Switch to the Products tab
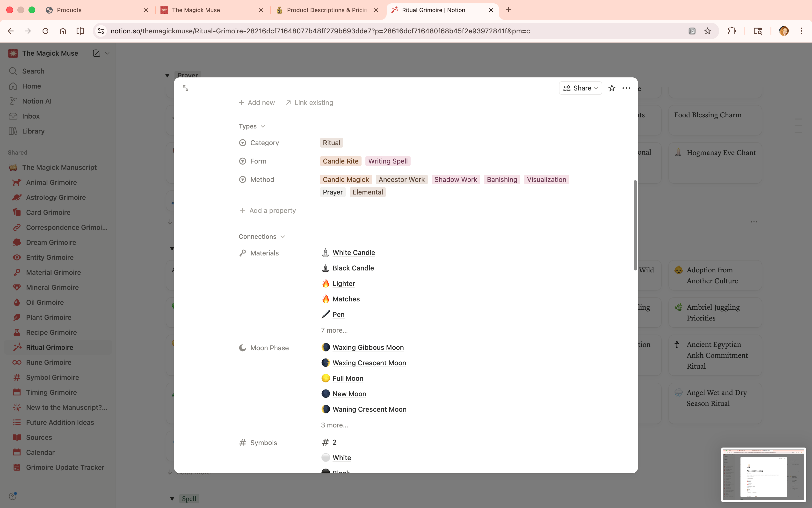This screenshot has width=812, height=508. click(x=97, y=10)
